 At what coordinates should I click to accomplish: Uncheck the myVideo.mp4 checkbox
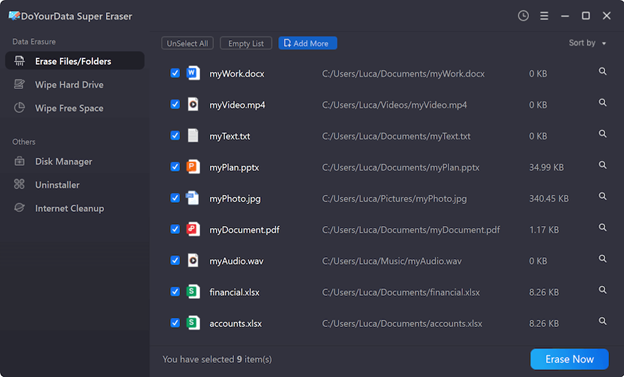pos(175,104)
